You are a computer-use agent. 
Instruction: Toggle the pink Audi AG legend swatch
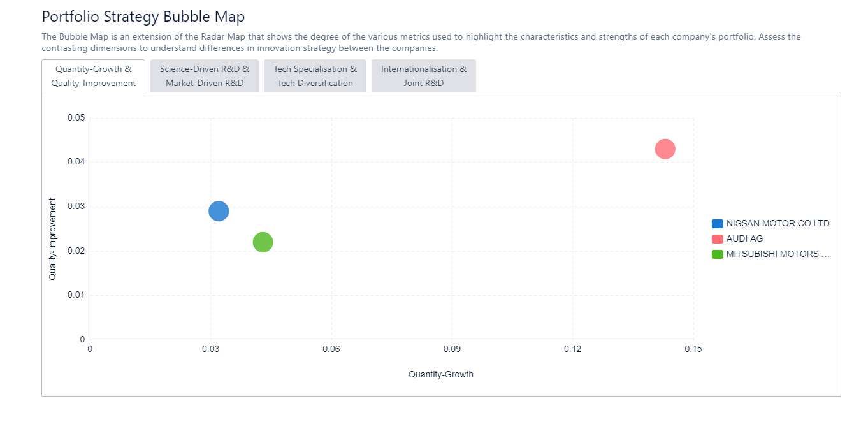[x=718, y=239]
